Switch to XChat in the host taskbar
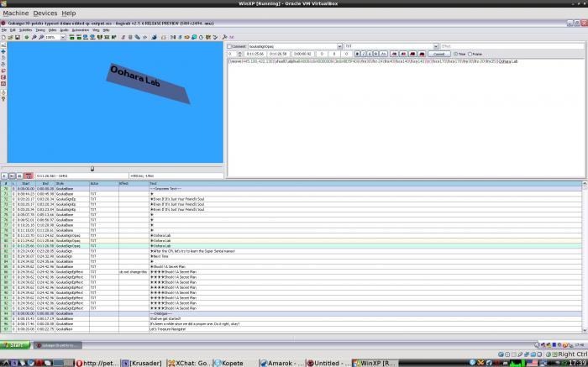This screenshot has width=588, height=367. tap(189, 363)
